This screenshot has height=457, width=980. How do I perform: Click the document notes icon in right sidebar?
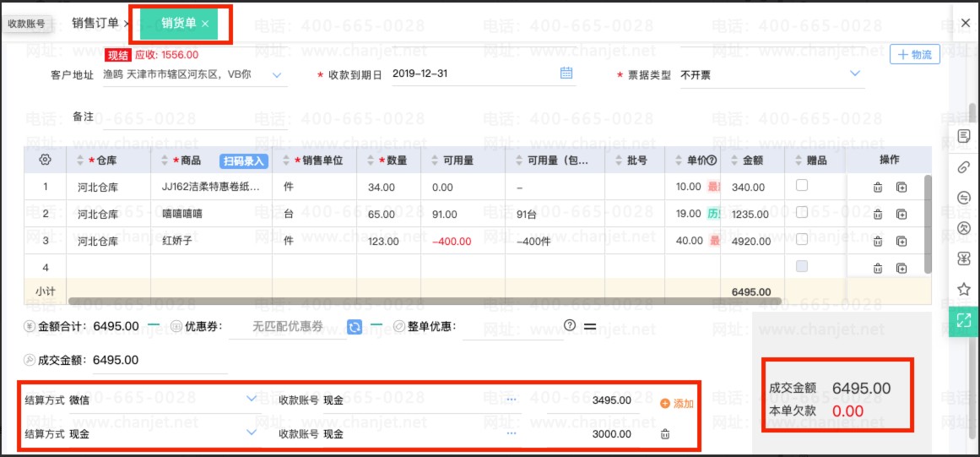(964, 136)
